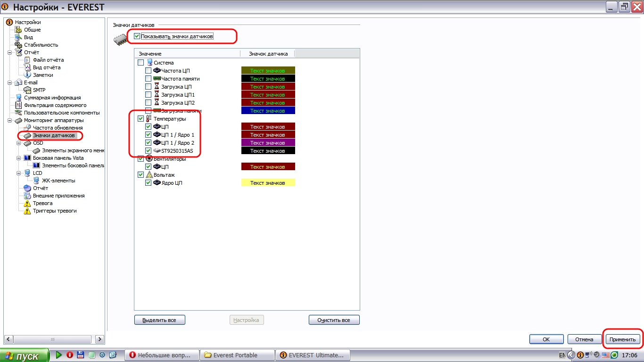Collapse the E-mail tree node

click(9, 82)
